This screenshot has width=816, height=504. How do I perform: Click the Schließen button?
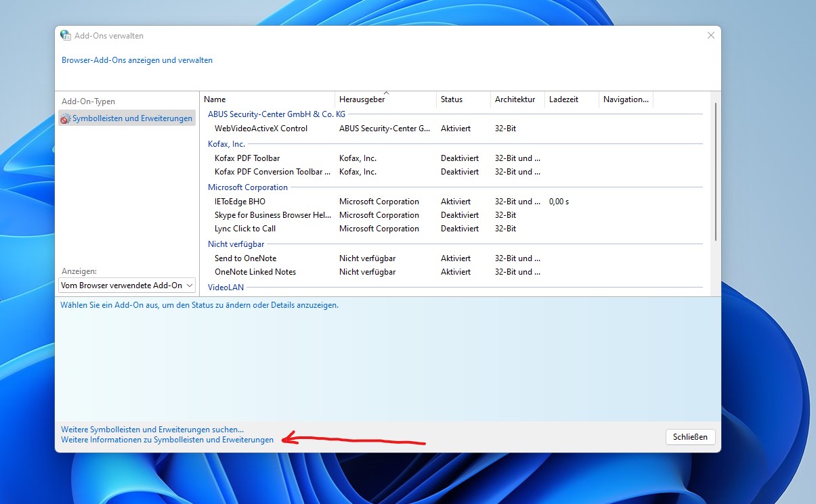click(x=690, y=437)
